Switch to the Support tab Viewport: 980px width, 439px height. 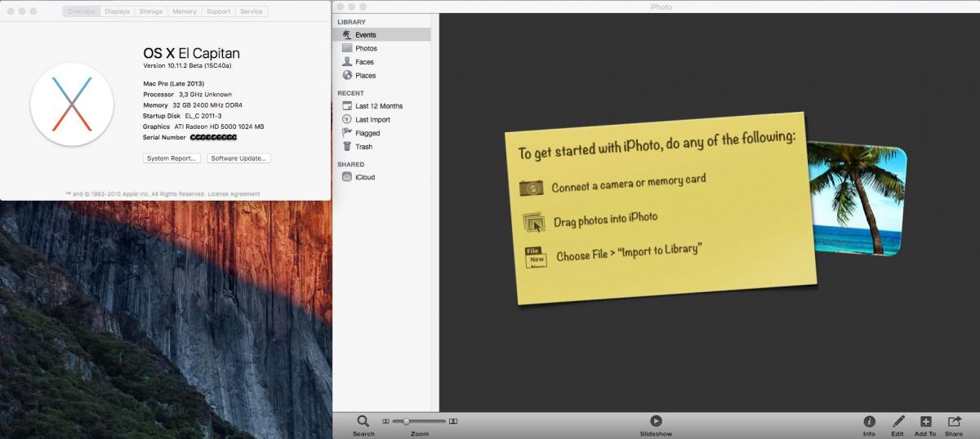pyautogui.click(x=218, y=11)
